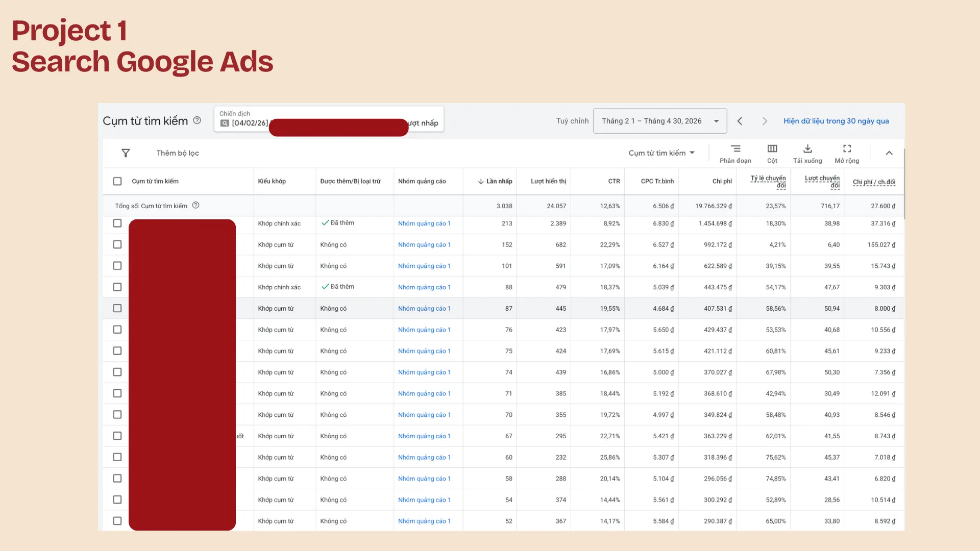Image resolution: width=980 pixels, height=551 pixels.
Task: Click the Khớp chính xác cell in the 213-click row
Action: coord(279,223)
